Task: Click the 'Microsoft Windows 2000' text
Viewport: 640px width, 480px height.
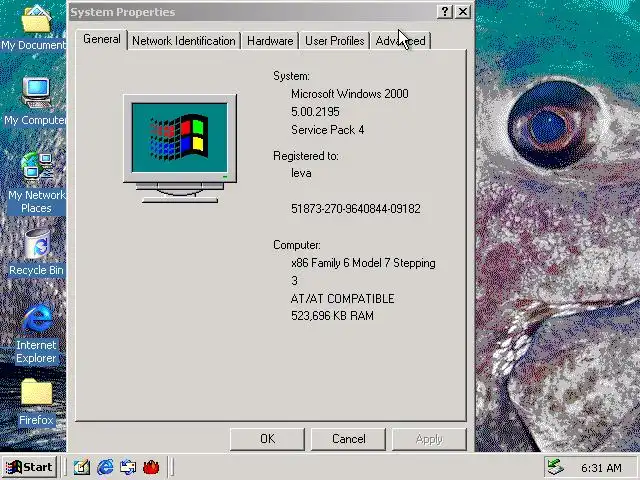Action: coord(349,94)
